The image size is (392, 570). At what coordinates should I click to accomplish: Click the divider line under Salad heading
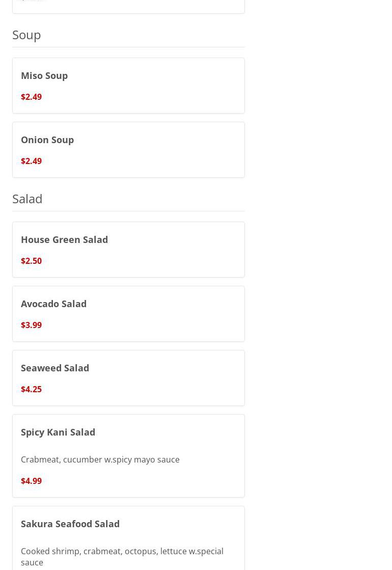(128, 211)
